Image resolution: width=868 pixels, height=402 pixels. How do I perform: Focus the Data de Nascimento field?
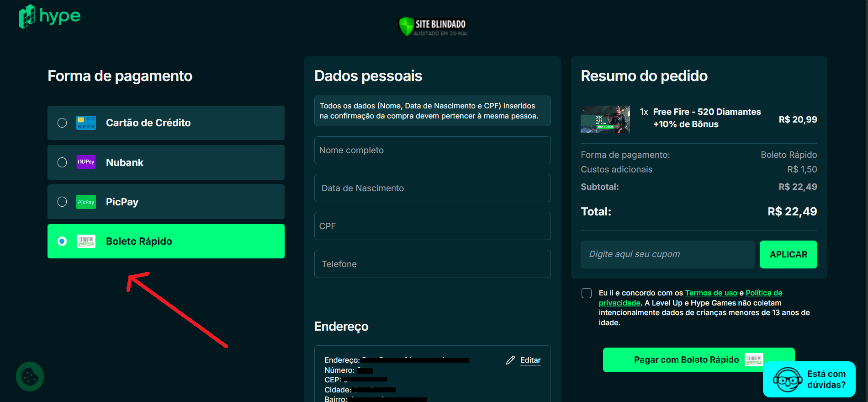(432, 188)
